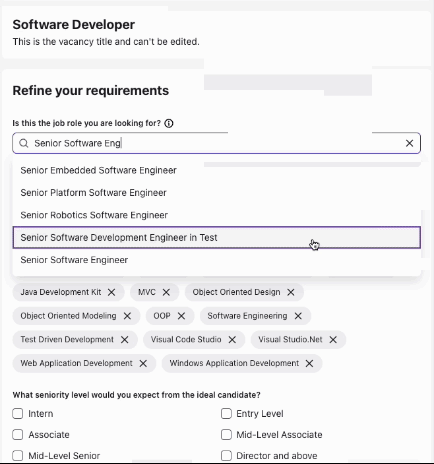Clear the job role search field
434x464 pixels.
[x=409, y=143]
